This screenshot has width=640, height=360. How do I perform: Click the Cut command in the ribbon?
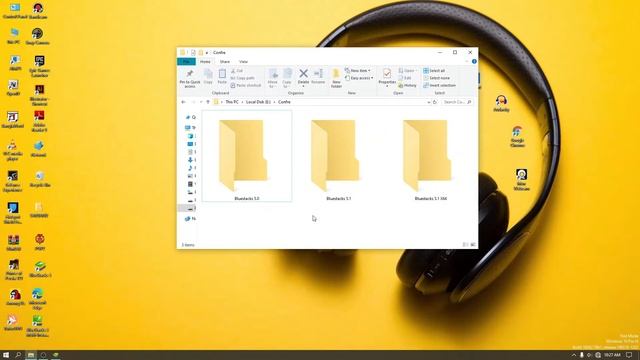tap(237, 71)
